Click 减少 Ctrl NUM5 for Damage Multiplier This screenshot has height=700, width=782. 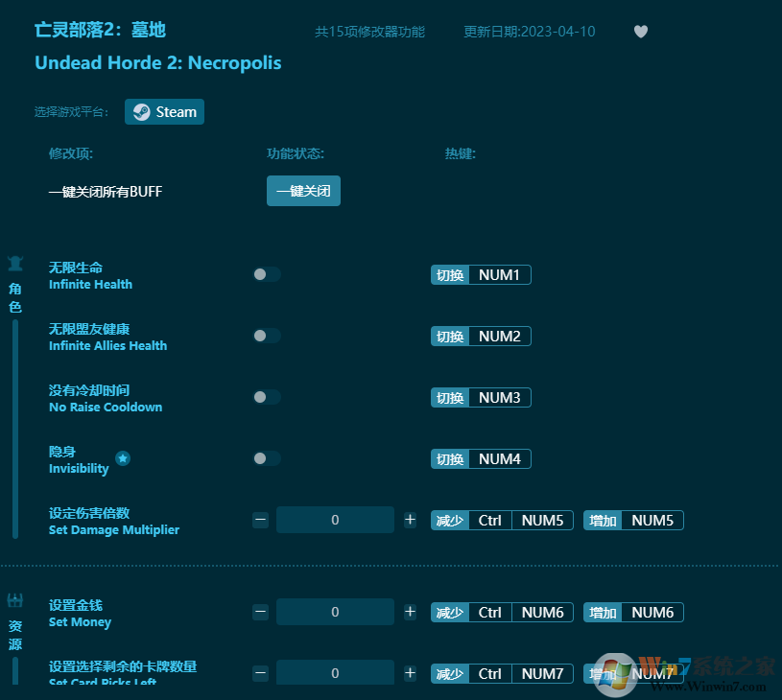502,520
